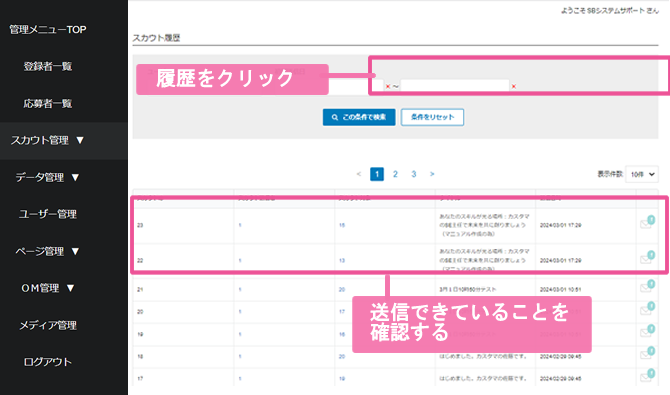
Task: Search with この条件で検索 button
Action: click(359, 117)
